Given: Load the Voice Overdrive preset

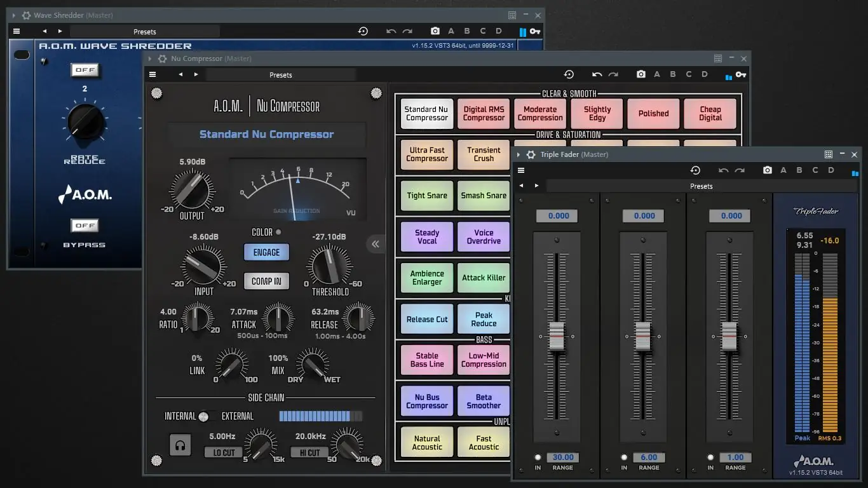Looking at the screenshot, I should 484,237.
